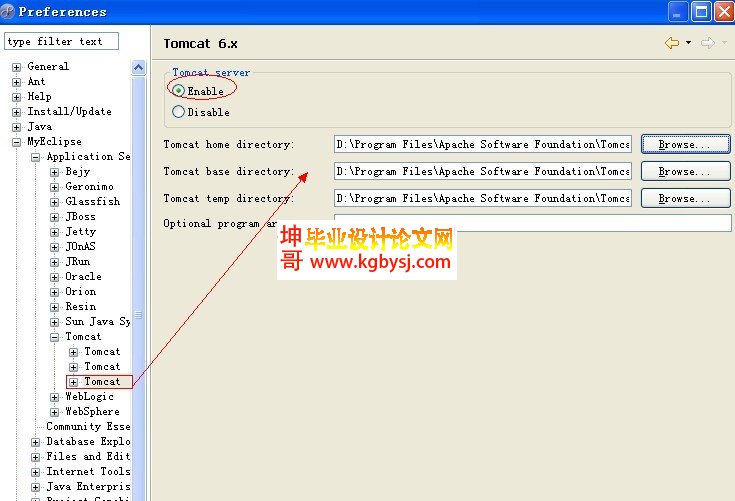The width and height of the screenshot is (735, 501).
Task: Collapse the Tomcat parent node
Action: [54, 337]
